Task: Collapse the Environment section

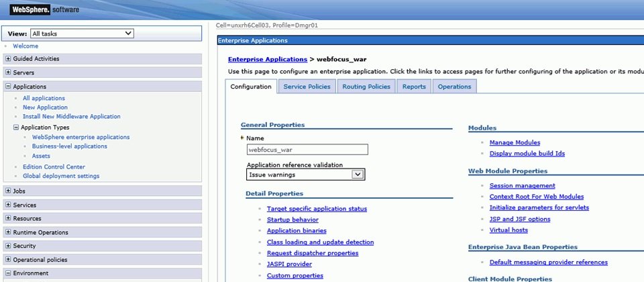Action: coord(8,273)
